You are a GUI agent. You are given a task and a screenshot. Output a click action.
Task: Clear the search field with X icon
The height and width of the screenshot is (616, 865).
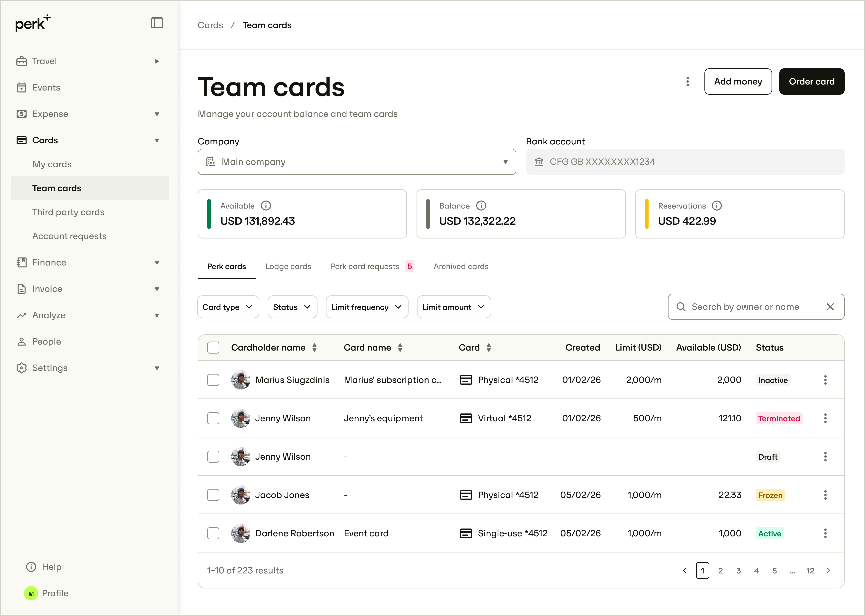tap(830, 307)
